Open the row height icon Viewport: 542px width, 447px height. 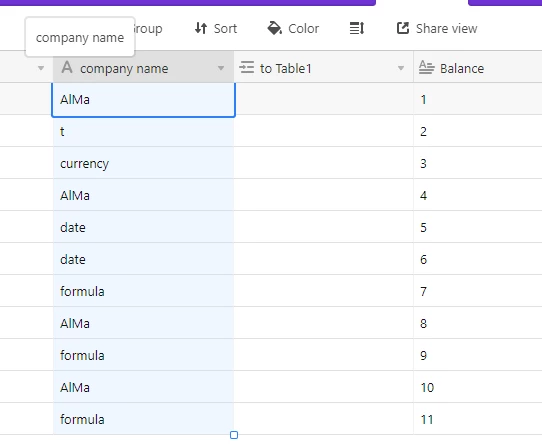(357, 28)
